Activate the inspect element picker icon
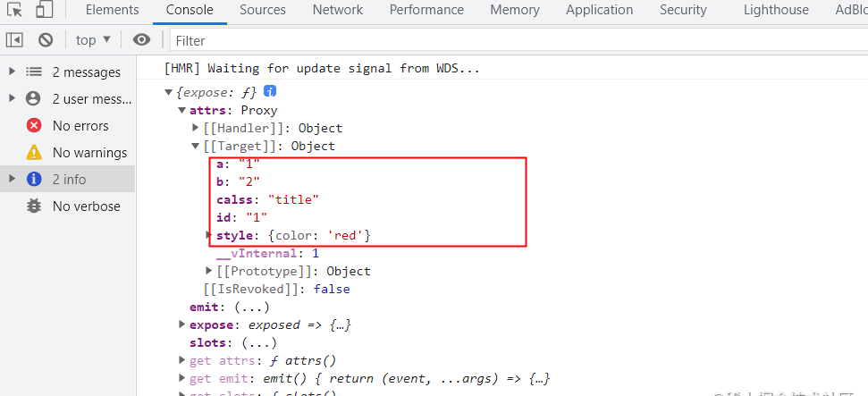Viewport: 868px width, 396px height. pyautogui.click(x=15, y=10)
